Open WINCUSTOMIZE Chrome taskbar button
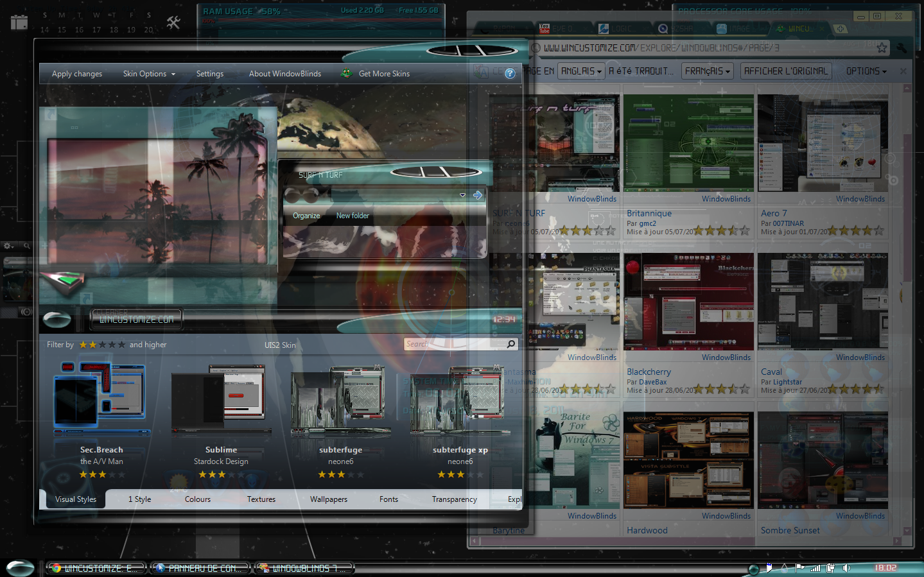Image resolution: width=924 pixels, height=577 pixels. [96, 568]
